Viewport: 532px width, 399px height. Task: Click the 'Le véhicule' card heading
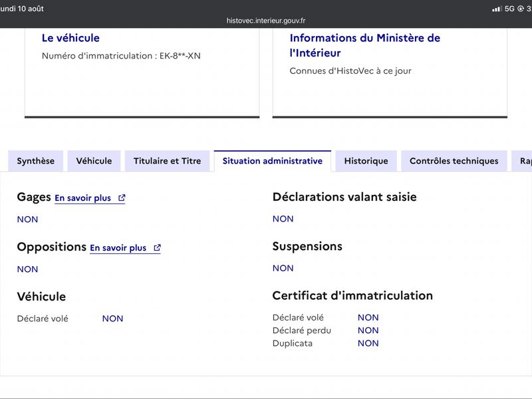[x=70, y=38]
